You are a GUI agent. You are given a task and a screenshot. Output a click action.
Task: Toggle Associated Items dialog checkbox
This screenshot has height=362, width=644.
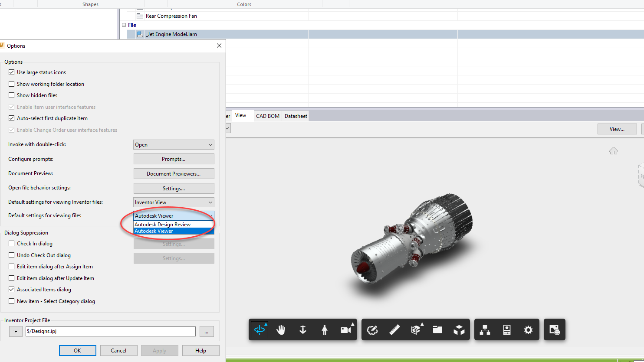coord(12,290)
